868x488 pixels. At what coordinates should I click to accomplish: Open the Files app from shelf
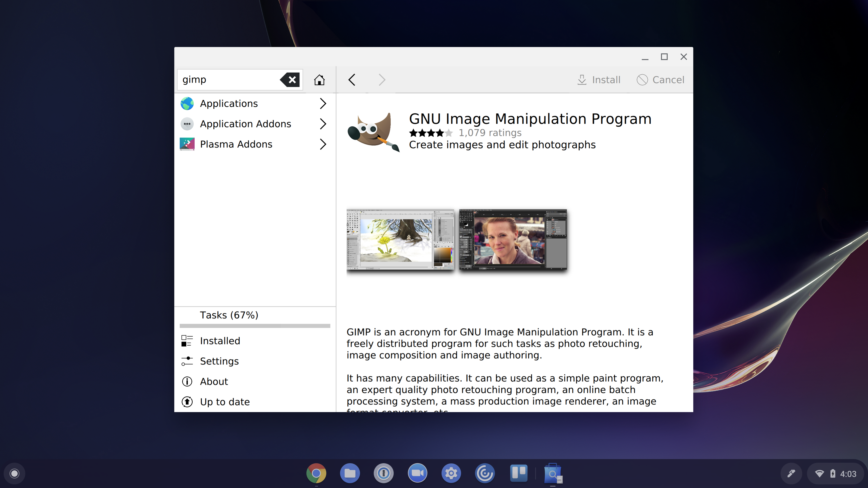pyautogui.click(x=350, y=474)
